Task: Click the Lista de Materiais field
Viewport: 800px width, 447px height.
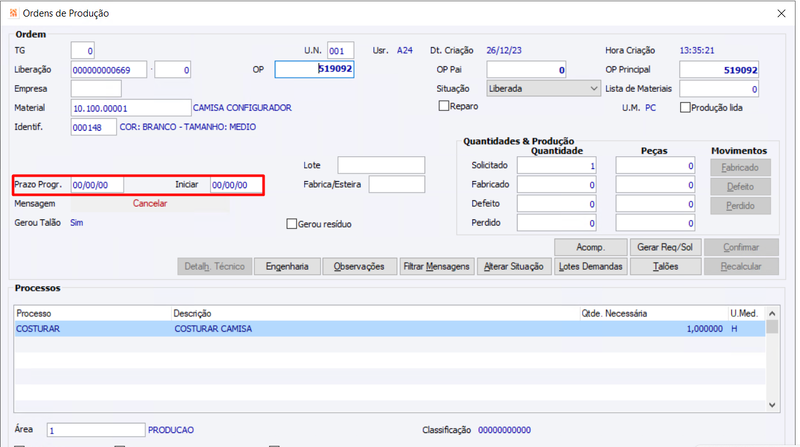Action: pos(719,89)
